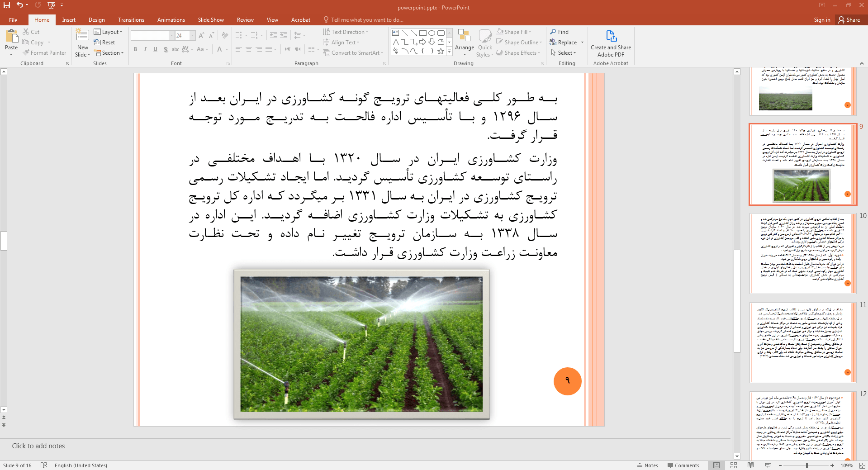The width and height of the screenshot is (868, 470).
Task: Click the Replace button
Action: (x=563, y=43)
